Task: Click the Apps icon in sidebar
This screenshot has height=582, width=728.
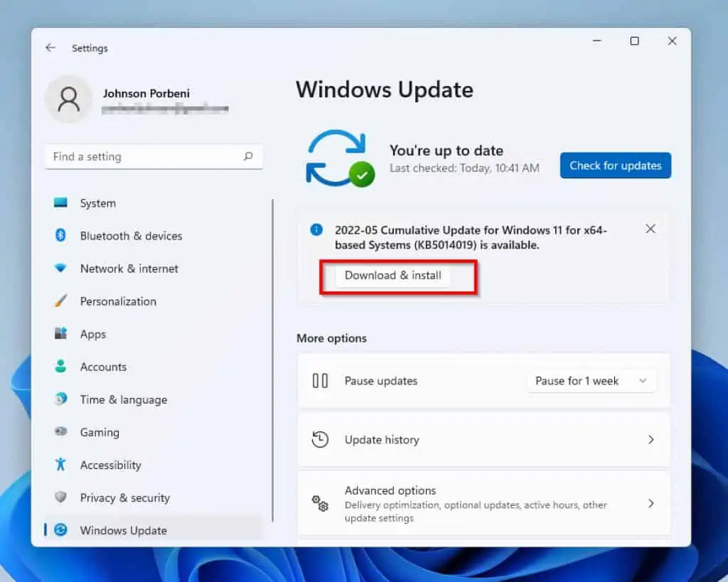Action: [x=61, y=334]
